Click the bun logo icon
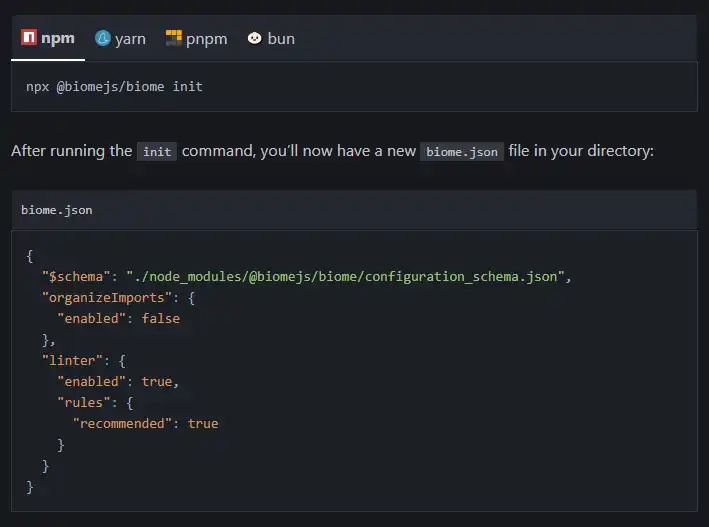Viewport: 709px width, 527px height. coord(255,38)
